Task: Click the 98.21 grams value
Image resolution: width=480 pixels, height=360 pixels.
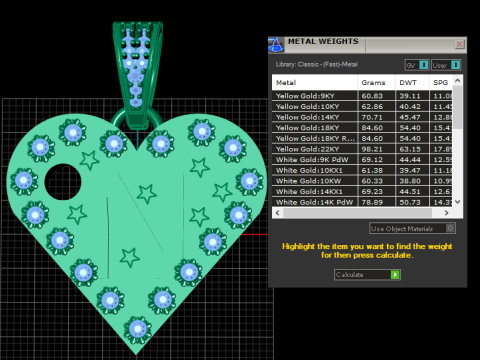Action: tap(372, 149)
